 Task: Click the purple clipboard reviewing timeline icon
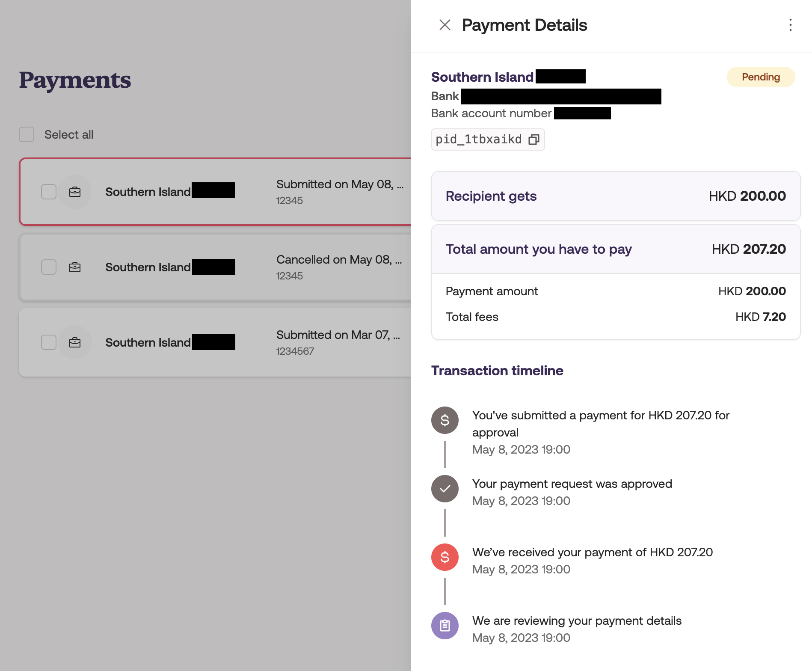point(445,626)
